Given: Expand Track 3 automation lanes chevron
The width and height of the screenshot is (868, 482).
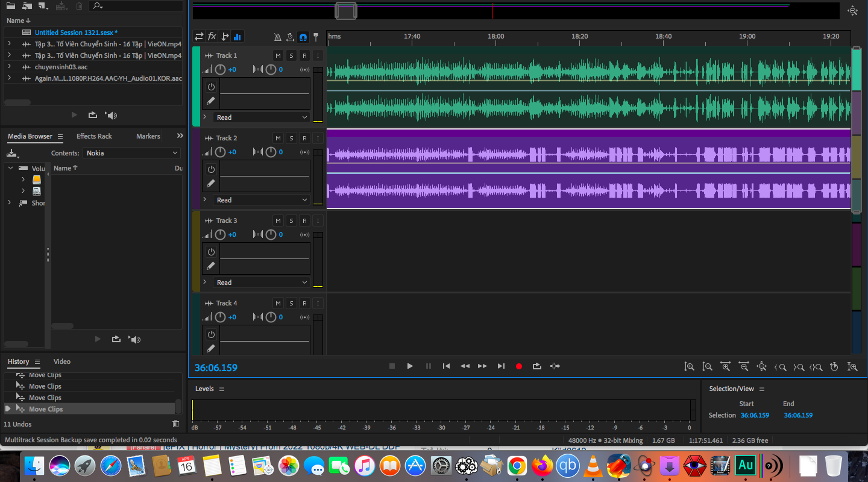Looking at the screenshot, I should tap(205, 282).
